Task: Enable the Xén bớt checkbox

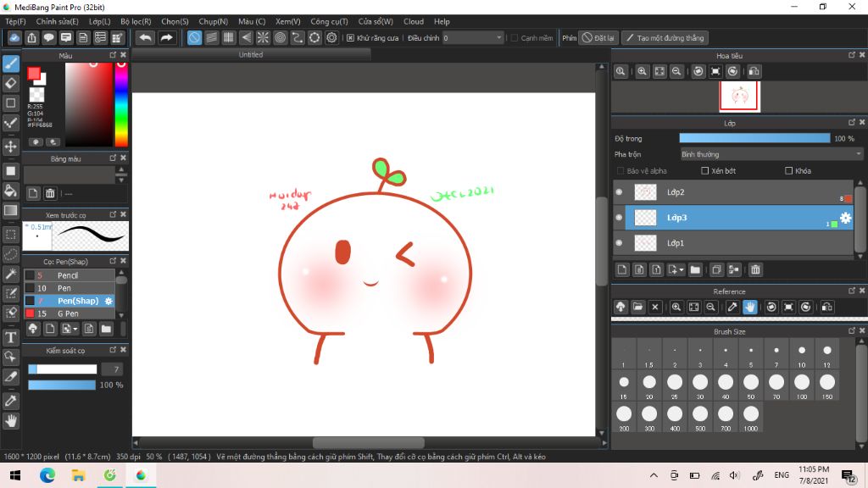Action: point(704,171)
